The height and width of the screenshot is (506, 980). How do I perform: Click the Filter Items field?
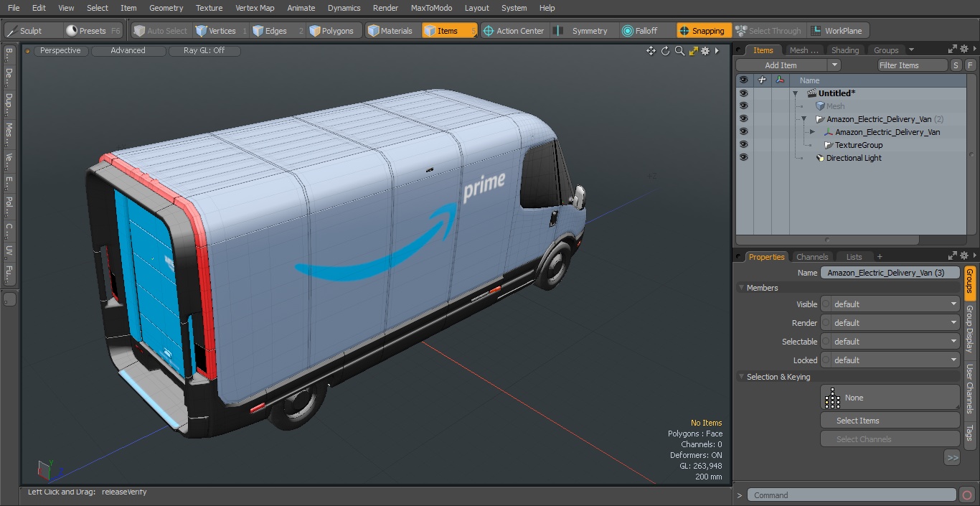pos(913,65)
